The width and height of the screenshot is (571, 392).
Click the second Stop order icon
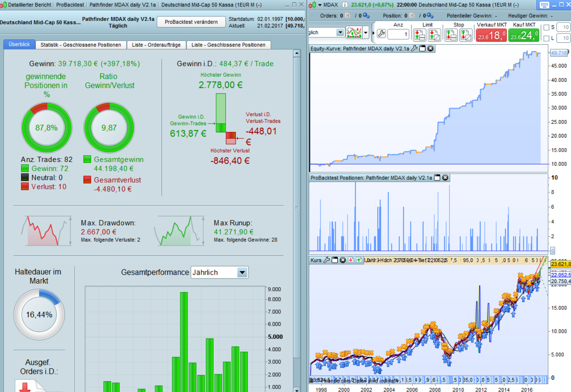[x=465, y=35]
